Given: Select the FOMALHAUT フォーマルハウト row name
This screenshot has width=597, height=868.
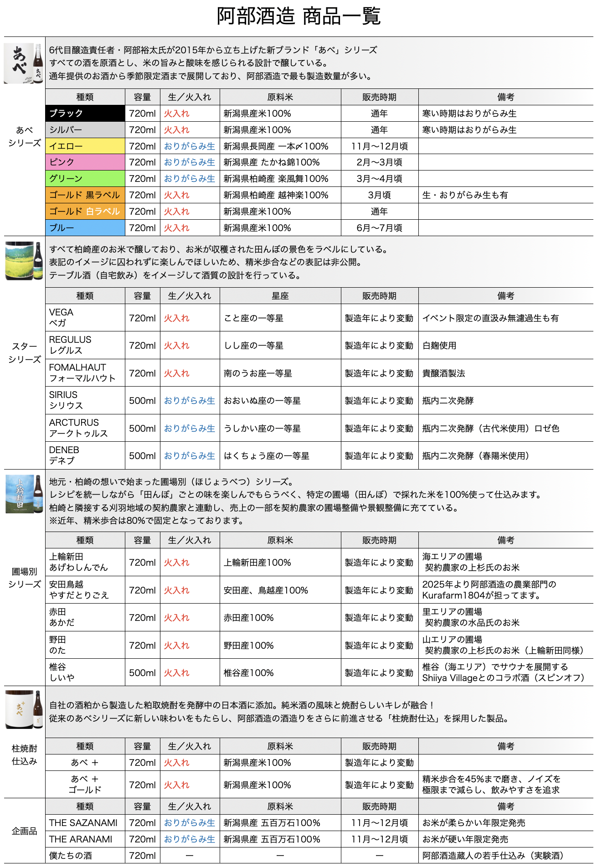Looking at the screenshot, I should 85,373.
